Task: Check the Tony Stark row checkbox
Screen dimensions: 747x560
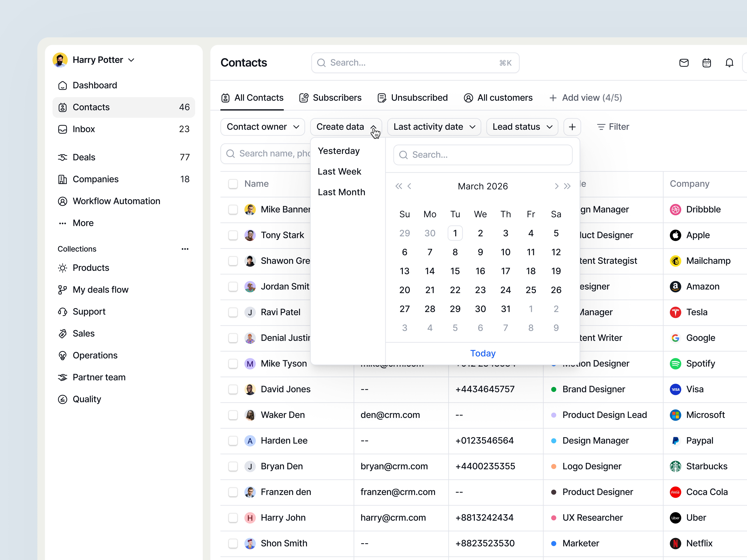Action: [233, 235]
